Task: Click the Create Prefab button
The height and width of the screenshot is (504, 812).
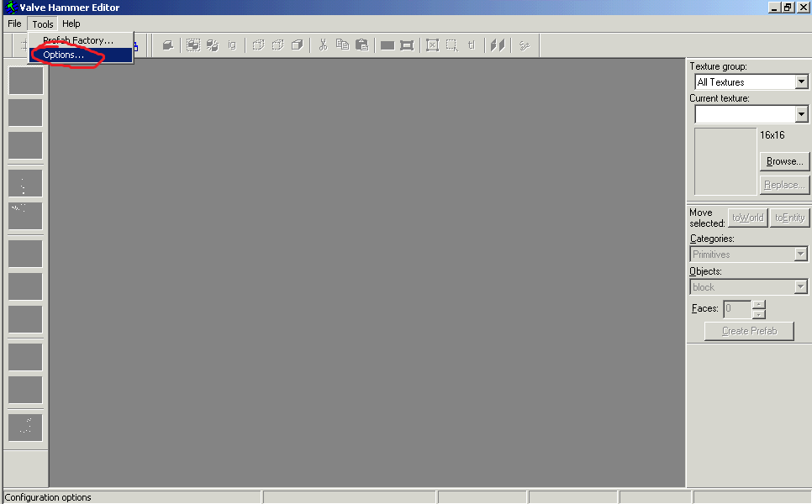Action: pyautogui.click(x=749, y=331)
